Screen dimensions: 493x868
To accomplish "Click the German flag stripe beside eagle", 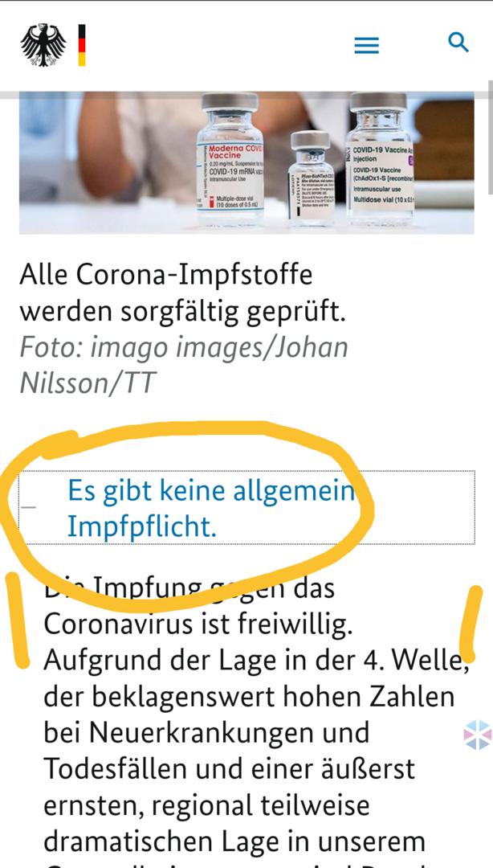I will pyautogui.click(x=82, y=45).
